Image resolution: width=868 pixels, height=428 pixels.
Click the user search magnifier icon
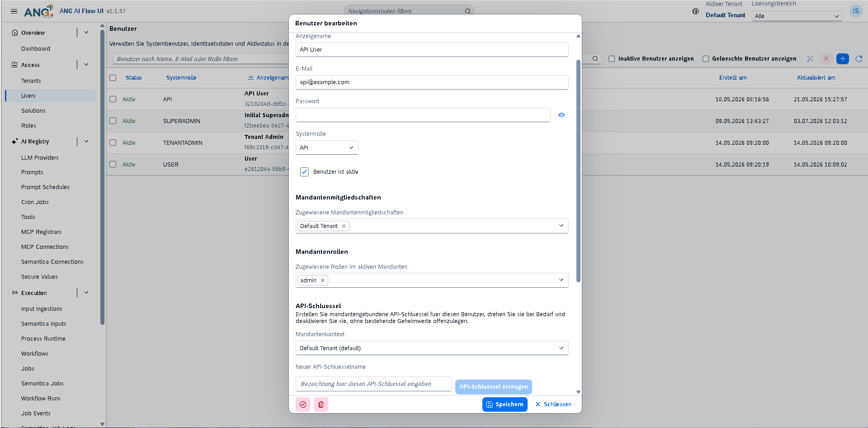(x=595, y=59)
